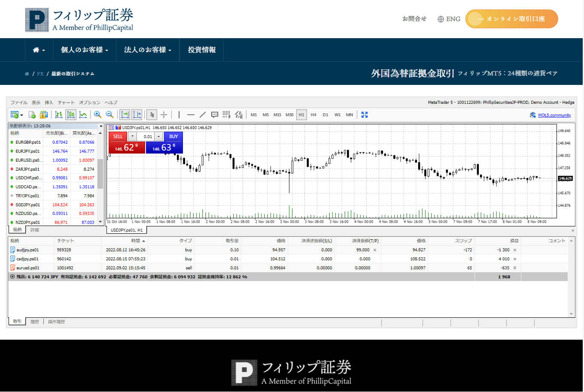Switch site language to ENG
The width and height of the screenshot is (584, 392).
(x=449, y=19)
